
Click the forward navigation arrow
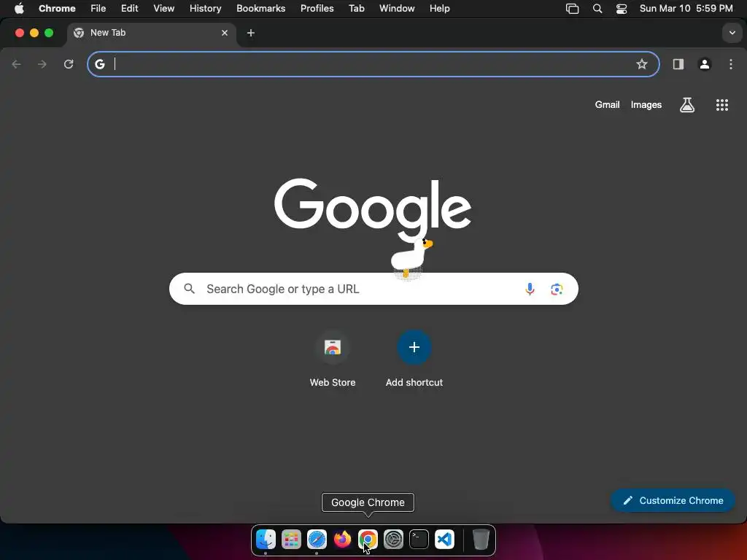(42, 64)
